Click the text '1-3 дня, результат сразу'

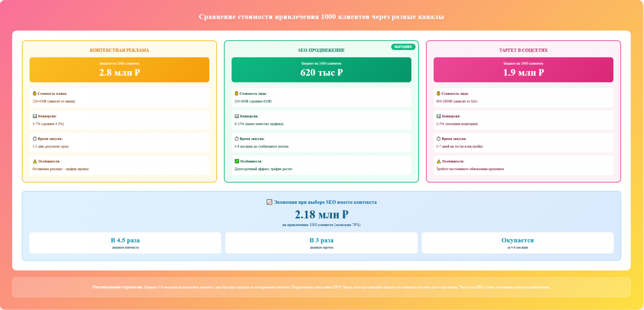[x=51, y=146]
